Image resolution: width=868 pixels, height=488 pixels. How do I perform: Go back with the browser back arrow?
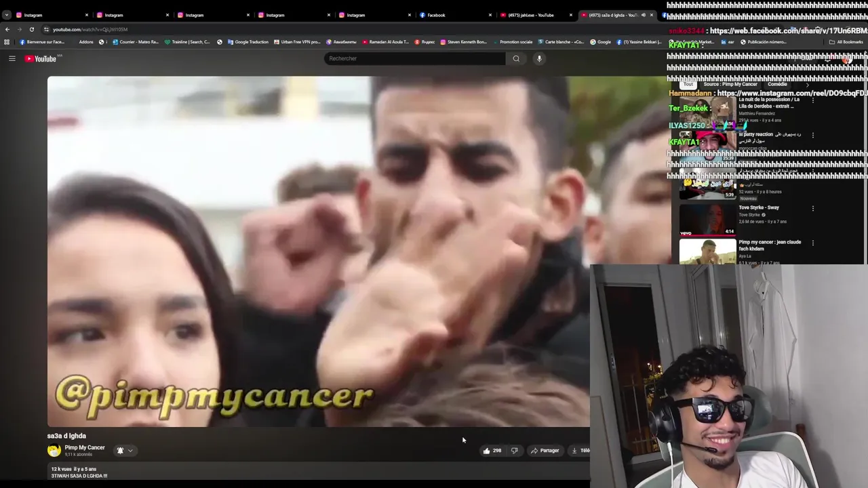click(x=7, y=29)
